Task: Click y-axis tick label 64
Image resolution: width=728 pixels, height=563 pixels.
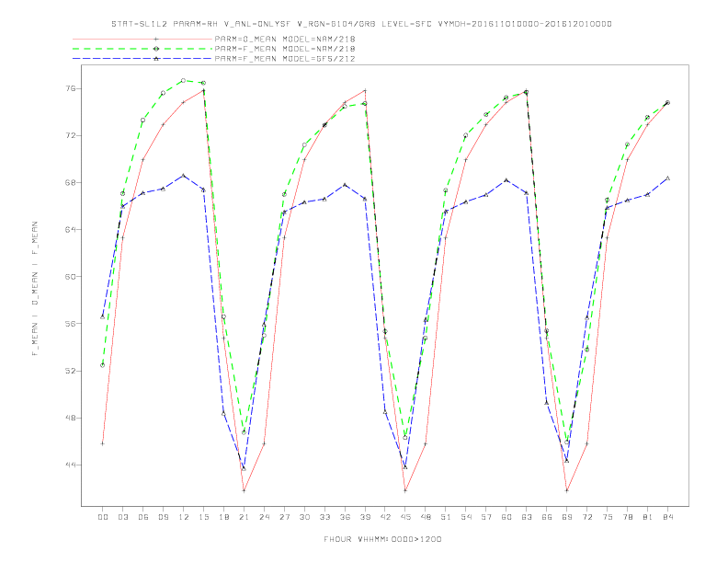Action: point(71,229)
